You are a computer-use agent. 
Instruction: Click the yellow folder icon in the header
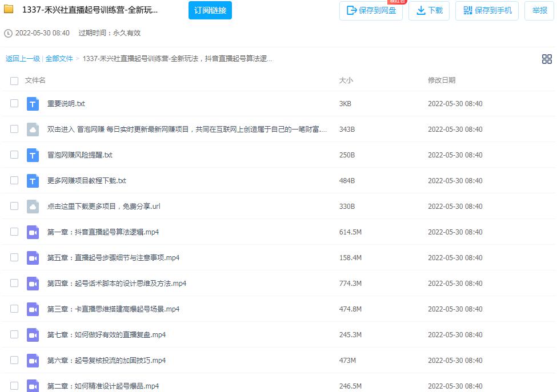coord(9,9)
